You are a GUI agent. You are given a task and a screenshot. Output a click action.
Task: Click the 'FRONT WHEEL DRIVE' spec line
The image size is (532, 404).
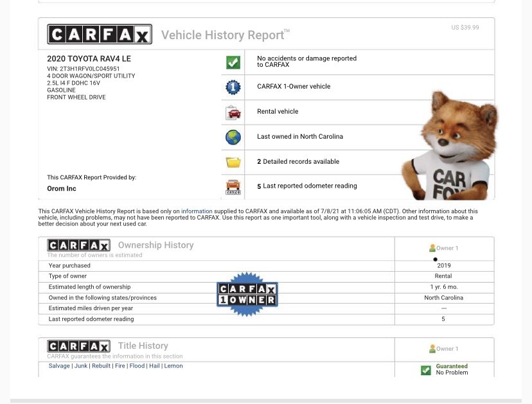point(76,98)
